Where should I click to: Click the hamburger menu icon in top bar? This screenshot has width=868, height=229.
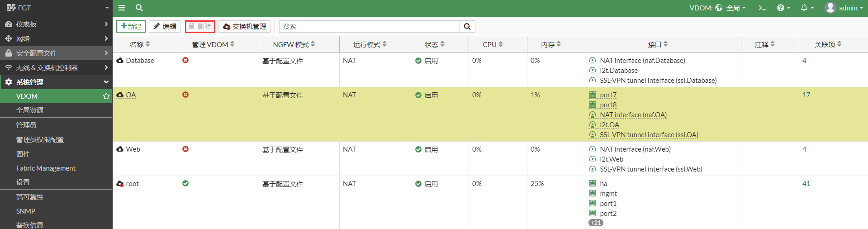122,8
